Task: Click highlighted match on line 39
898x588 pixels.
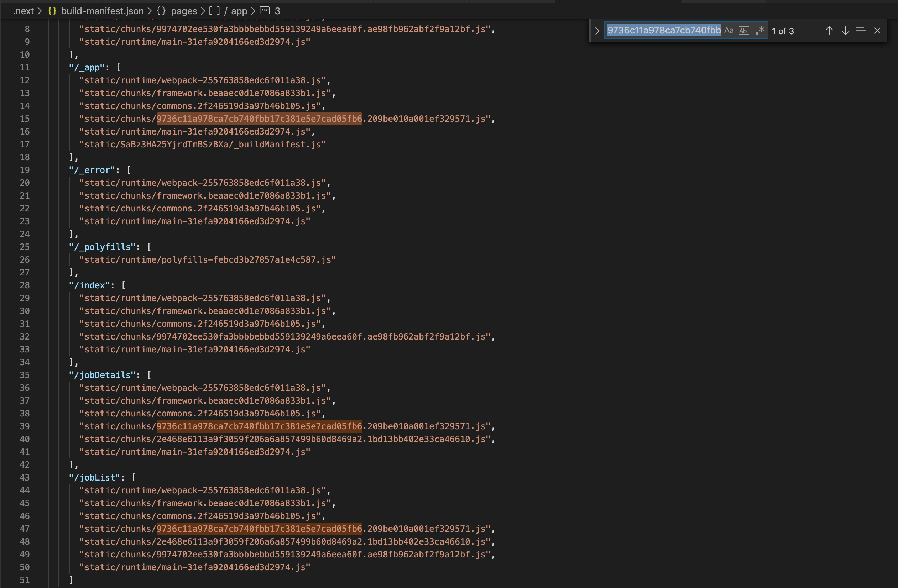Action: click(259, 426)
